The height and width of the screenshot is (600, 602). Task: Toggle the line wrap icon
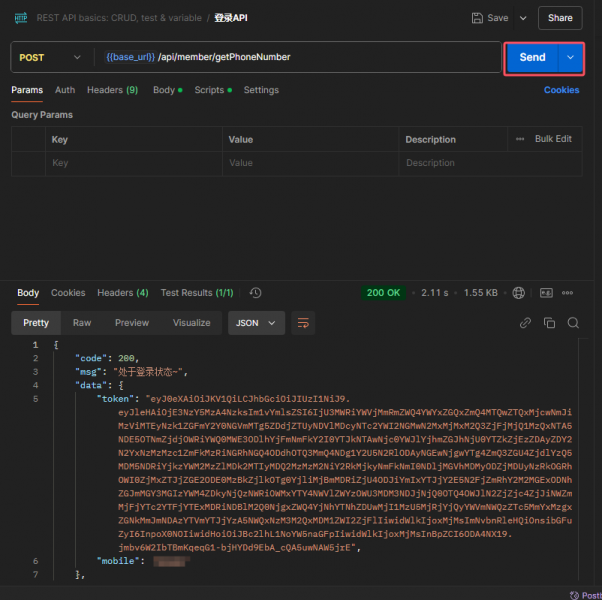(303, 323)
